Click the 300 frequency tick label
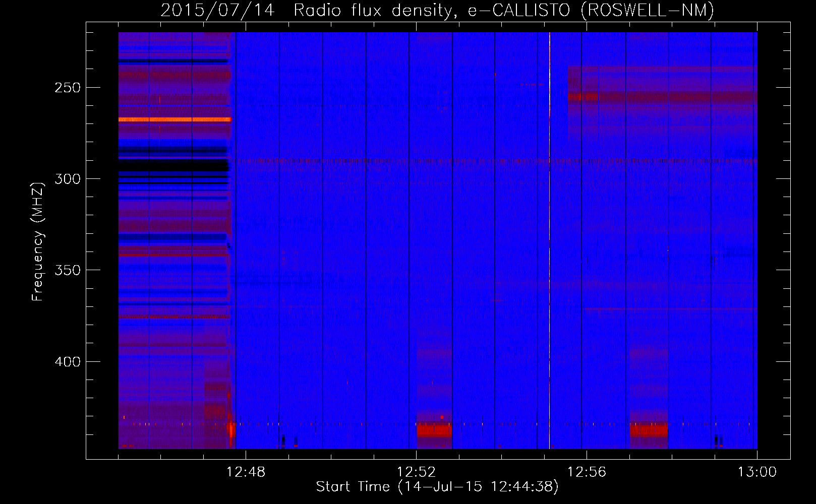816x504 pixels. [x=68, y=179]
